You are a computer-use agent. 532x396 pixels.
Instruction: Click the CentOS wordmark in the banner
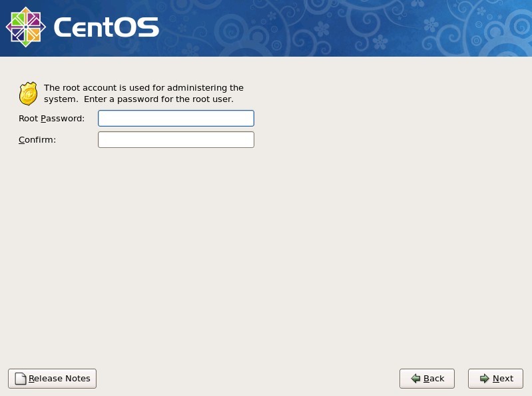(x=106, y=28)
